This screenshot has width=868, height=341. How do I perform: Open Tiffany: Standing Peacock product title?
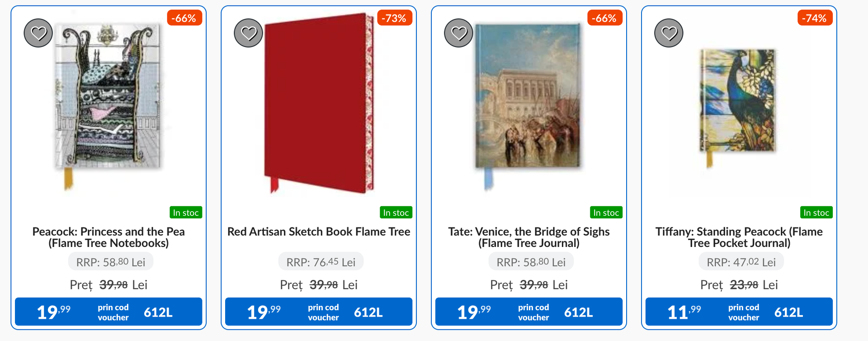click(x=739, y=237)
